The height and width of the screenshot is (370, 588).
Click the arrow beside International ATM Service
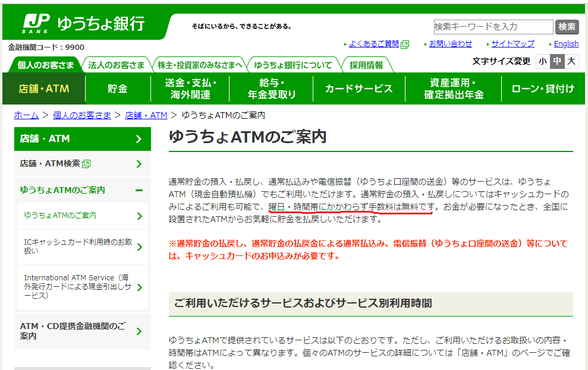[x=140, y=287]
